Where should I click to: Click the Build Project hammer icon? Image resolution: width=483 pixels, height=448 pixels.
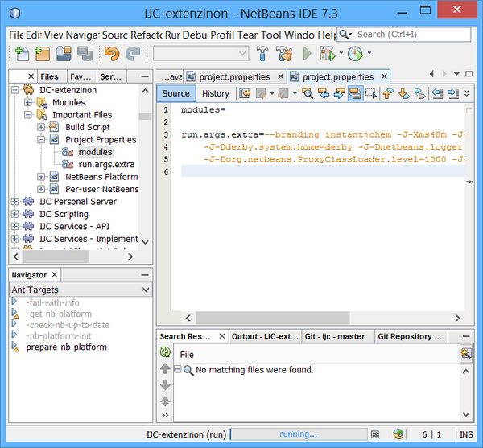[x=262, y=54]
